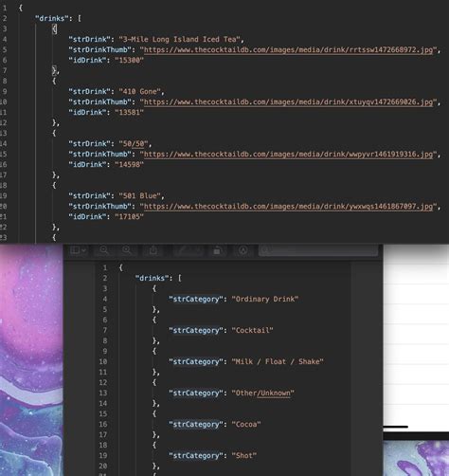Click the "Other/Unknown" category value

[x=262, y=393]
